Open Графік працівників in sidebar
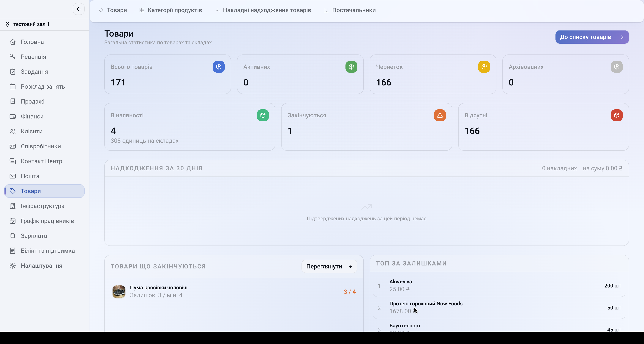The height and width of the screenshot is (344, 644). click(x=45, y=221)
